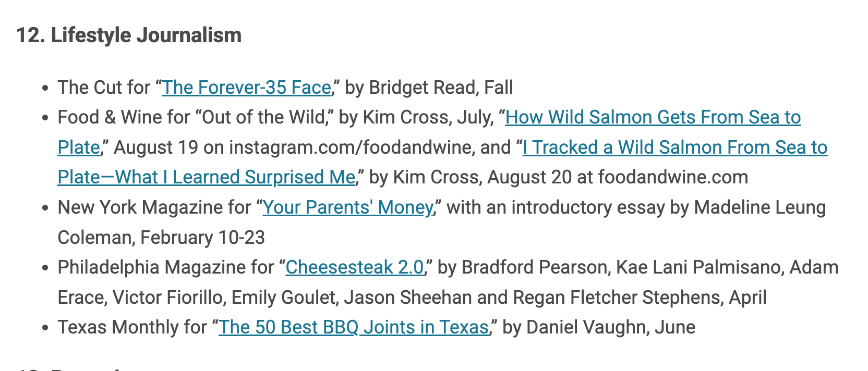Screen dimensions: 868x371
Task: Open the "Cheesesteak 2.0" link
Action: (355, 268)
